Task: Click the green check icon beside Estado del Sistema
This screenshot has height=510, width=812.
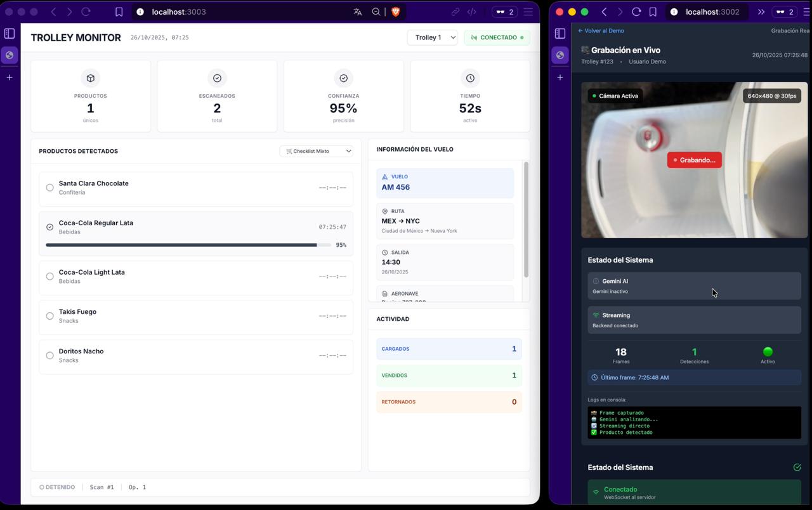Action: point(797,468)
